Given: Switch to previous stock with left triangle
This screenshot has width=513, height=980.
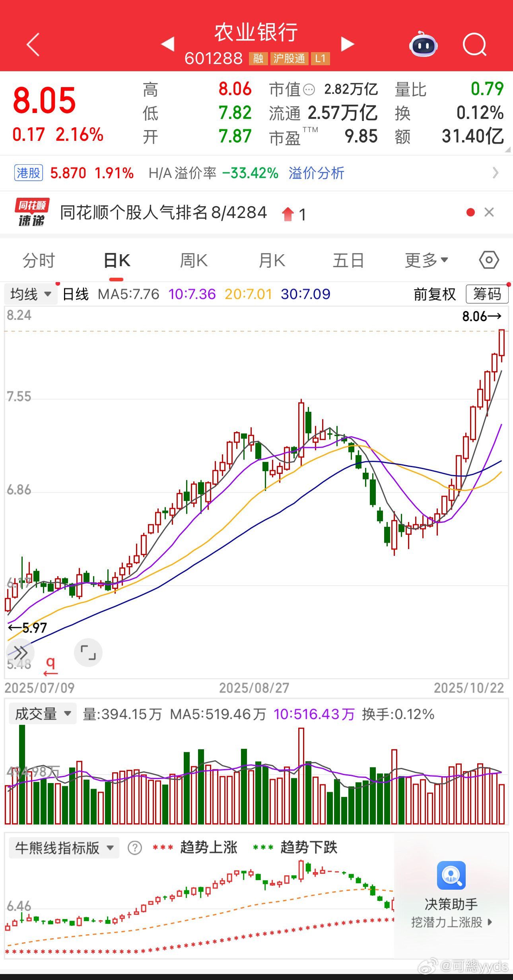Looking at the screenshot, I should click(x=167, y=44).
